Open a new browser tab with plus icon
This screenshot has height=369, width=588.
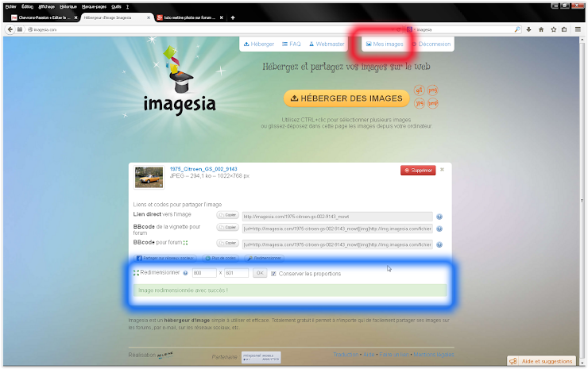233,17
